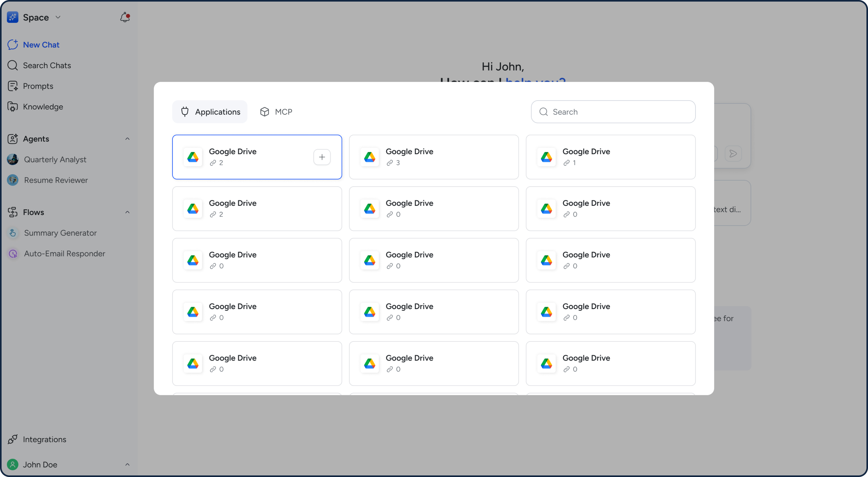Select Google Drive card with 1 connection

(610, 157)
